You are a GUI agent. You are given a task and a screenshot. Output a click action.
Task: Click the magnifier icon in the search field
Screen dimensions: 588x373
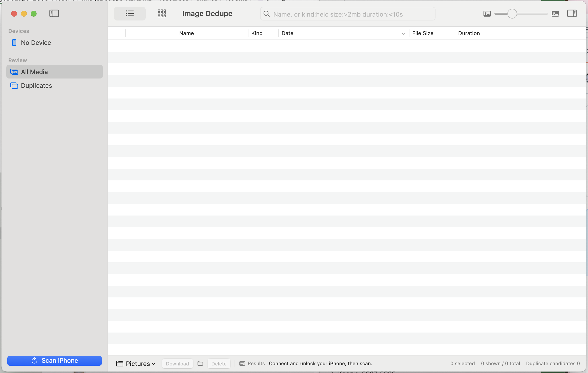point(267,14)
